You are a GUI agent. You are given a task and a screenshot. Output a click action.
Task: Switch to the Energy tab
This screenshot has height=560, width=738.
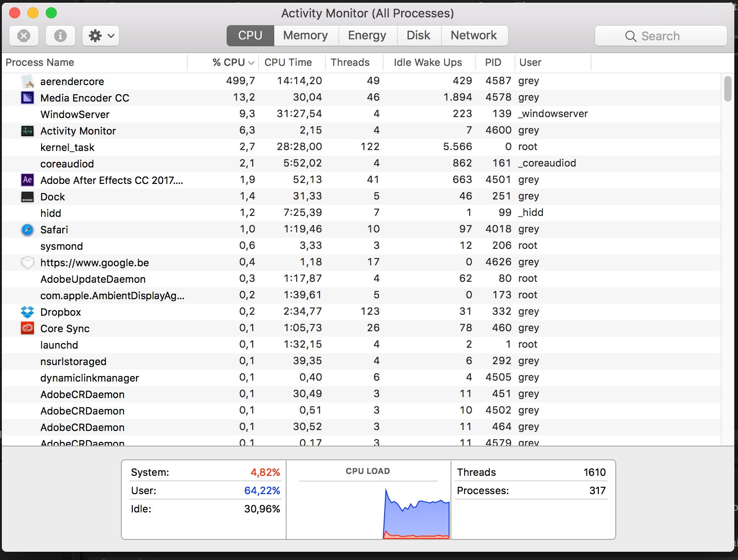367,36
